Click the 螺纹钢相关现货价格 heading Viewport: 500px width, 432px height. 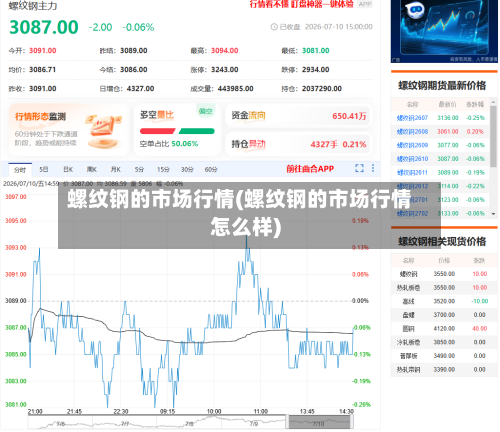[442, 241]
